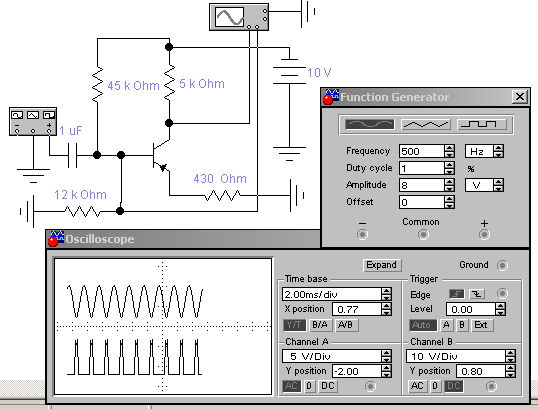Click the oscilloscope instrument icon in the circuit
Viewport: 538px width, 409px height.
[x=239, y=17]
